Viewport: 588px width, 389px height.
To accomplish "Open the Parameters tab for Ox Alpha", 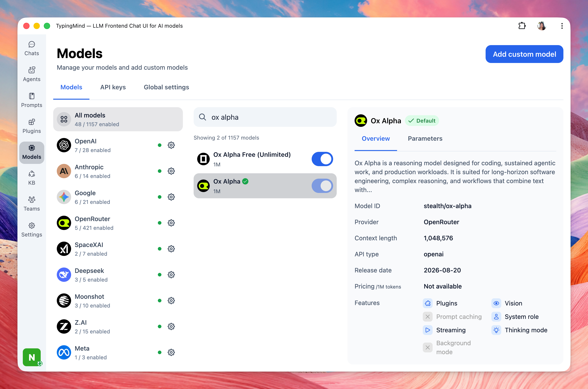I will pos(425,138).
